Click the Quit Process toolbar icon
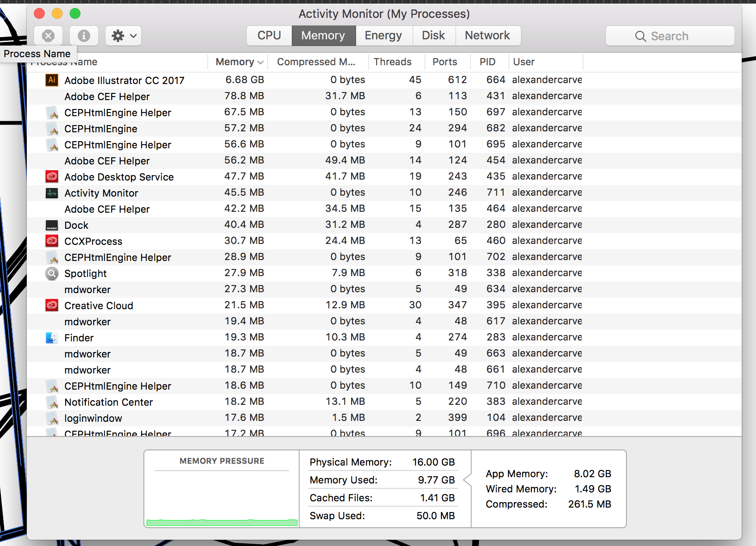This screenshot has width=756, height=546. 48,36
